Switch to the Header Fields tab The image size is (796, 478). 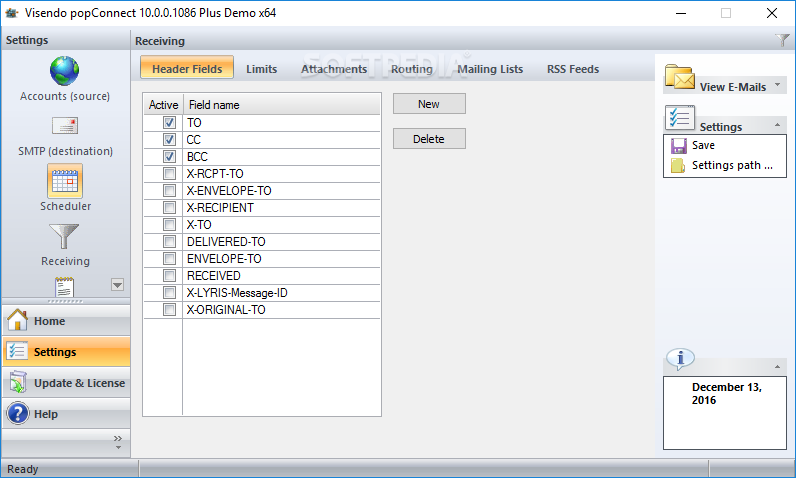pos(187,69)
